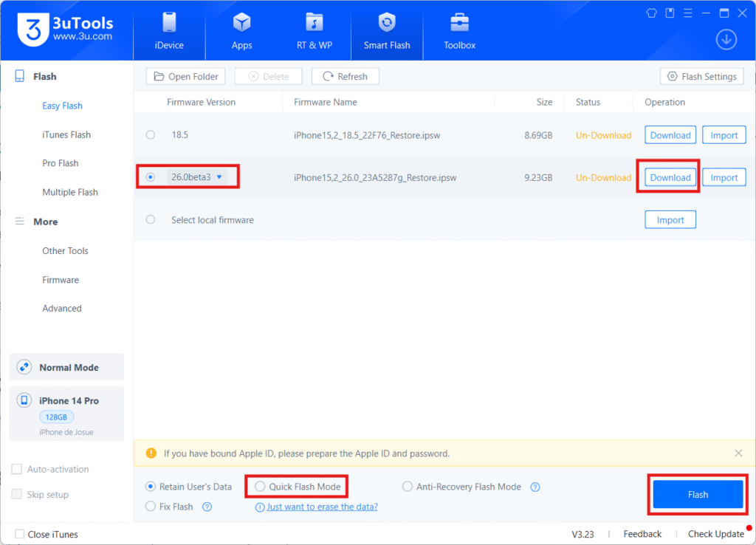Open the download manager arrow icon
Viewport: 756px width, 545px height.
726,40
